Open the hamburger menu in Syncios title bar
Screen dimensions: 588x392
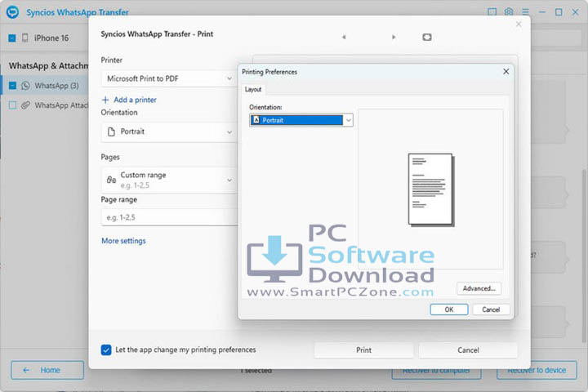[x=525, y=12]
